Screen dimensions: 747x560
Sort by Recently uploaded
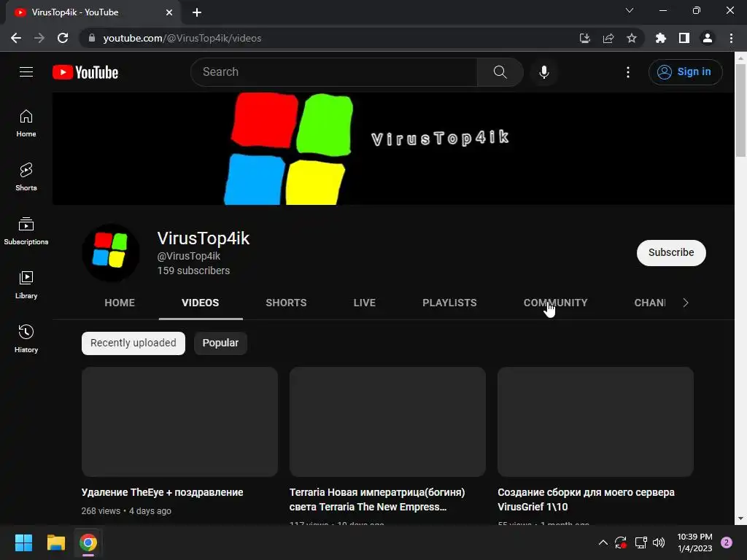pyautogui.click(x=133, y=343)
